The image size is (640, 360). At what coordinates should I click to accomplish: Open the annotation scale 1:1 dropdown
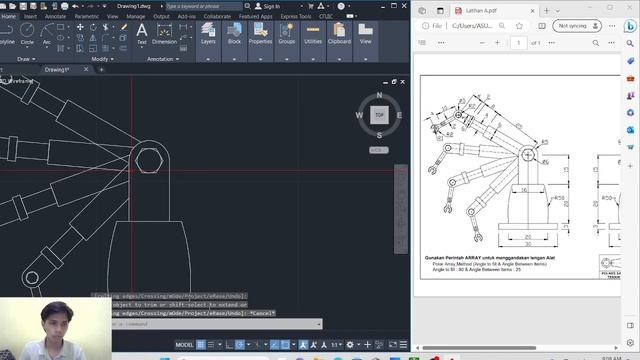coord(337,345)
